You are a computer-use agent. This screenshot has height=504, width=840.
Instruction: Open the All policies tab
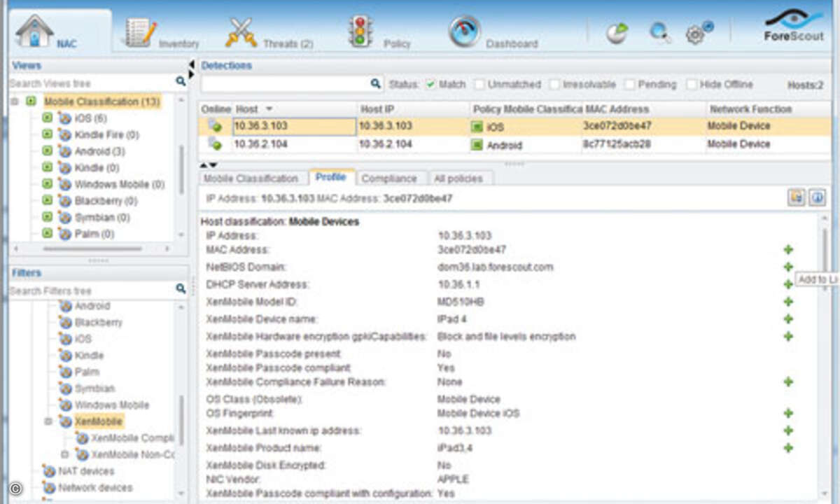[x=458, y=178]
